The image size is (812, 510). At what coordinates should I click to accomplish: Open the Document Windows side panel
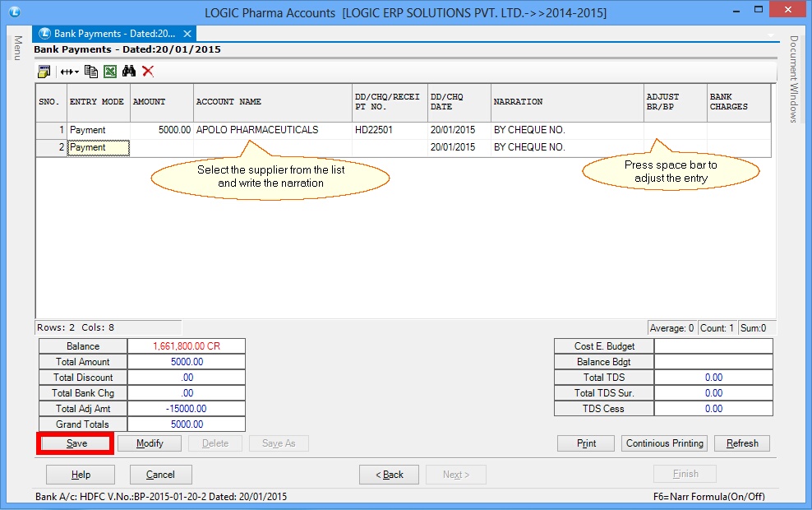pos(794,79)
